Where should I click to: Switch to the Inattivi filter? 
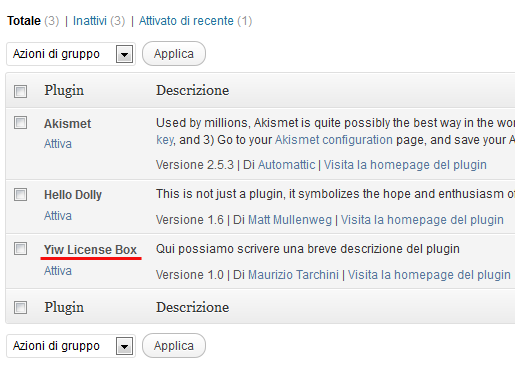(90, 21)
